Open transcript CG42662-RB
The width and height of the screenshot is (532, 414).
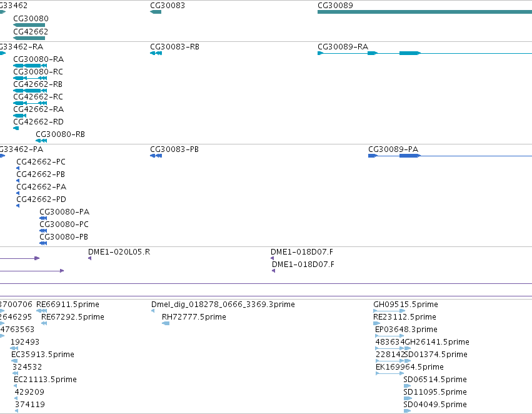pyautogui.click(x=38, y=84)
